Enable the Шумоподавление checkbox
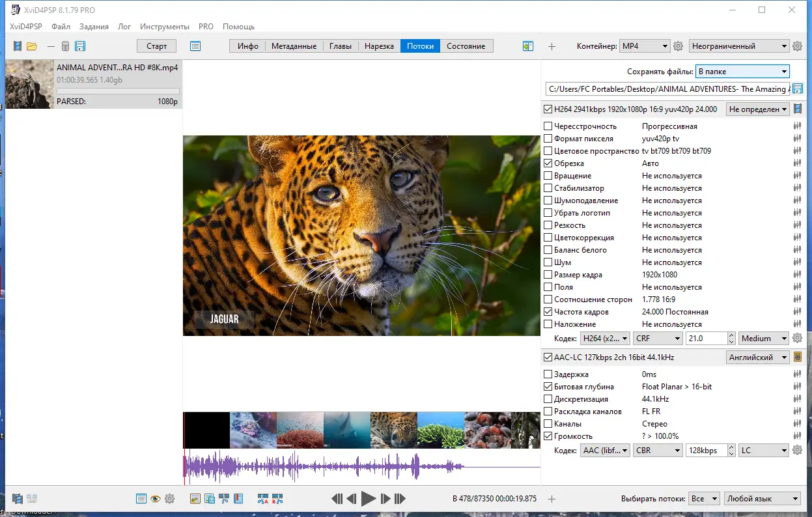812x517 pixels. click(x=548, y=201)
